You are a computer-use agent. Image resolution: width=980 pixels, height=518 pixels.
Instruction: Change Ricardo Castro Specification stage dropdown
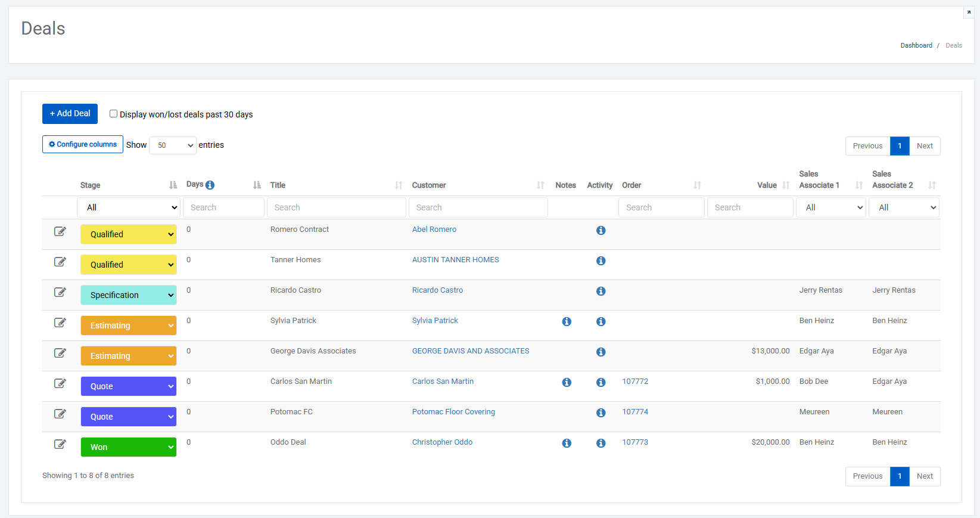tap(129, 295)
